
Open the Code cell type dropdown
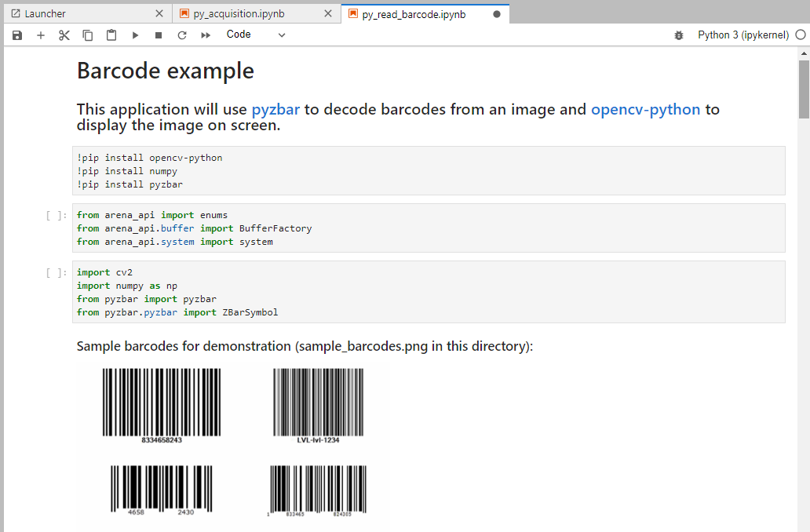click(x=256, y=35)
